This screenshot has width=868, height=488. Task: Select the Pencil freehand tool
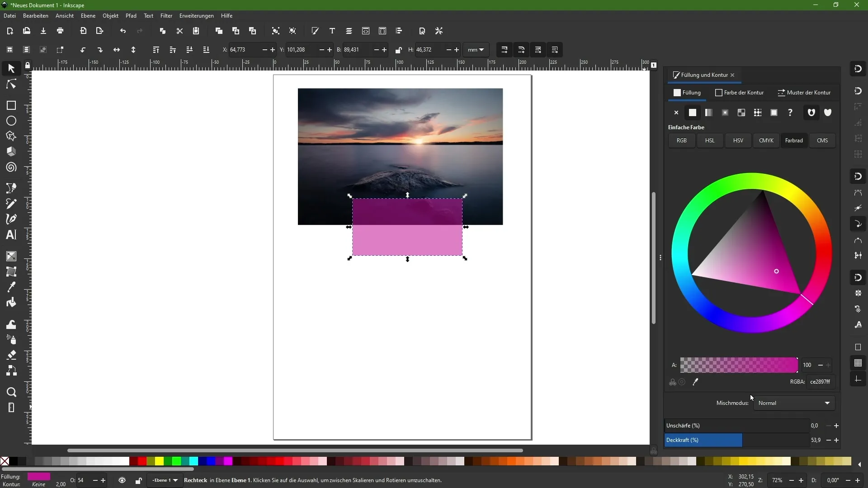coord(11,203)
